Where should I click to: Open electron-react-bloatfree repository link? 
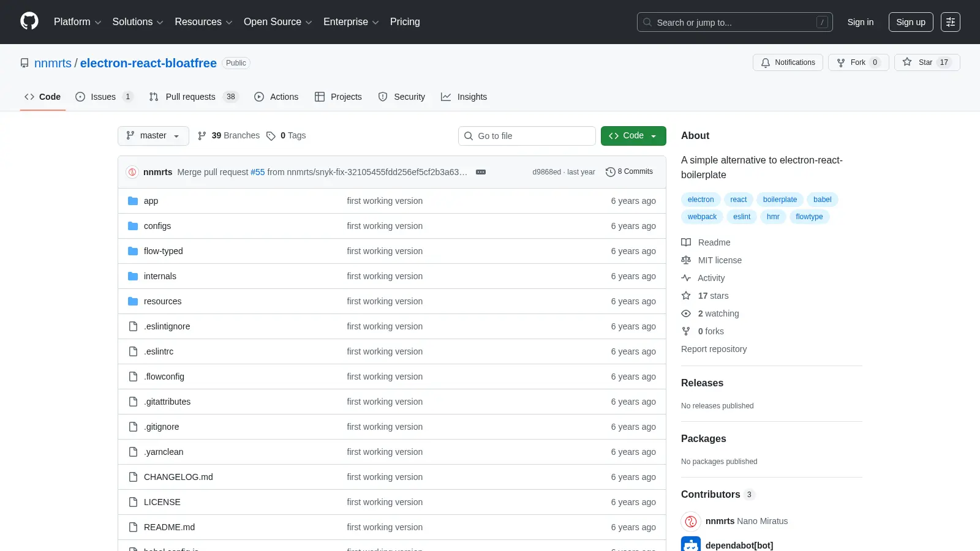(148, 63)
